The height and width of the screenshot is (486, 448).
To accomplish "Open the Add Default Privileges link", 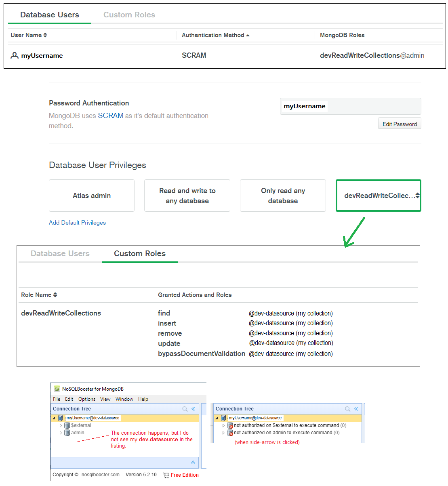I will [x=77, y=223].
